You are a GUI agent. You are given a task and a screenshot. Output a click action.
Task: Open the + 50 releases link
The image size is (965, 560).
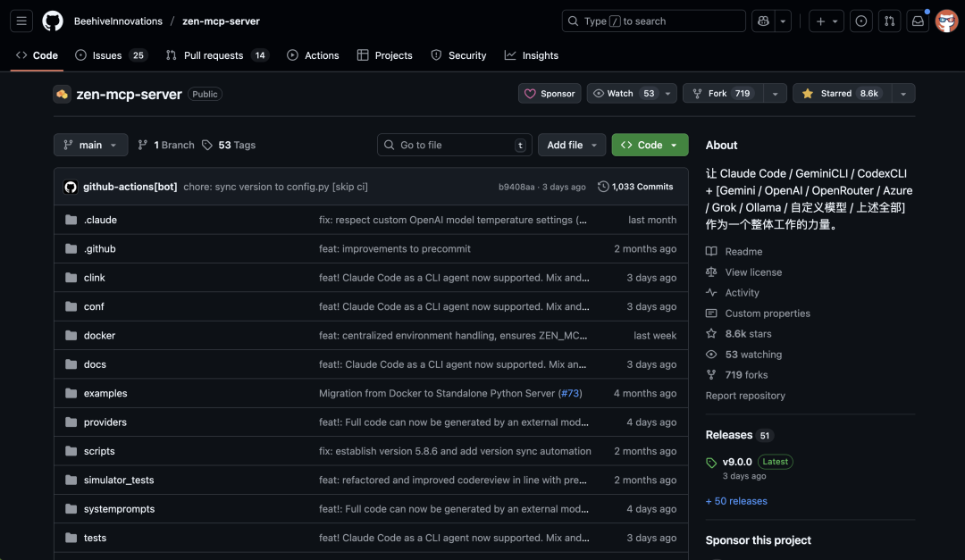(736, 501)
